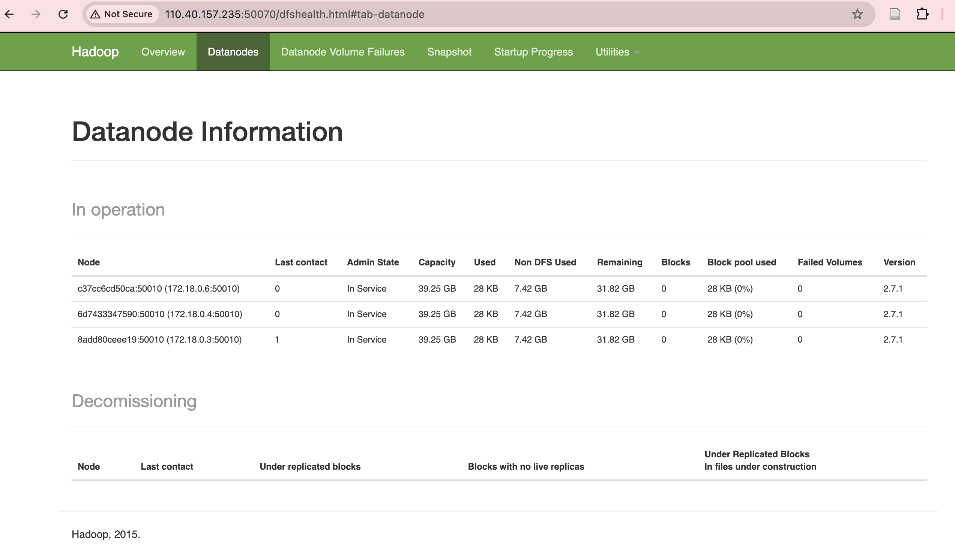Viewport: 955px width, 560px height.
Task: Open Datanode Volume Failures tab
Action: pyautogui.click(x=342, y=52)
